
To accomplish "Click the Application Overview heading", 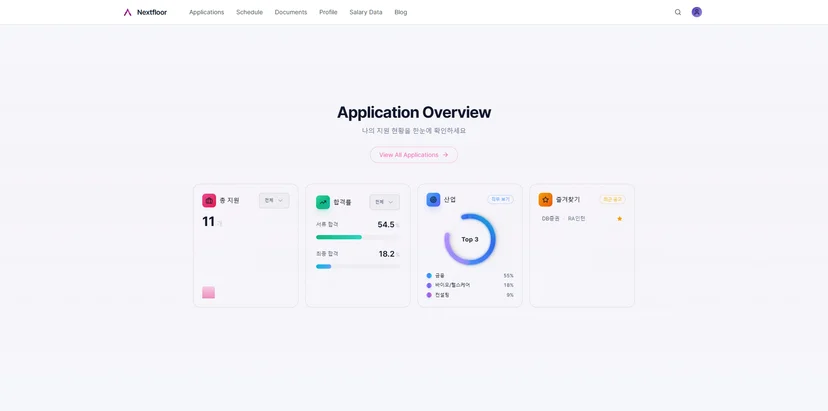I will [414, 113].
